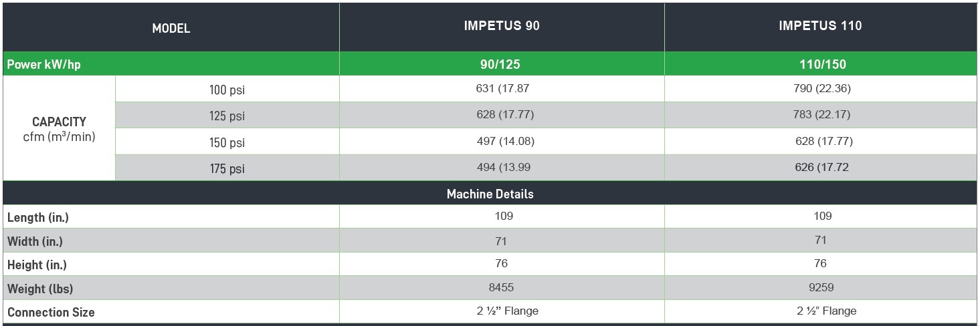Select the 9259 weight value
Viewport: 980px width, 326px height.
click(x=821, y=287)
